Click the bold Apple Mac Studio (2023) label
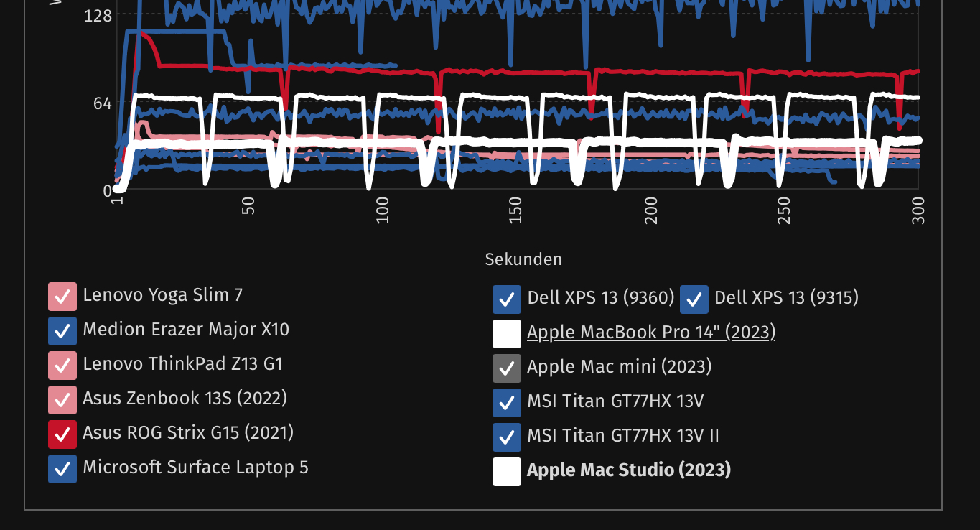This screenshot has width=980, height=530. (629, 470)
